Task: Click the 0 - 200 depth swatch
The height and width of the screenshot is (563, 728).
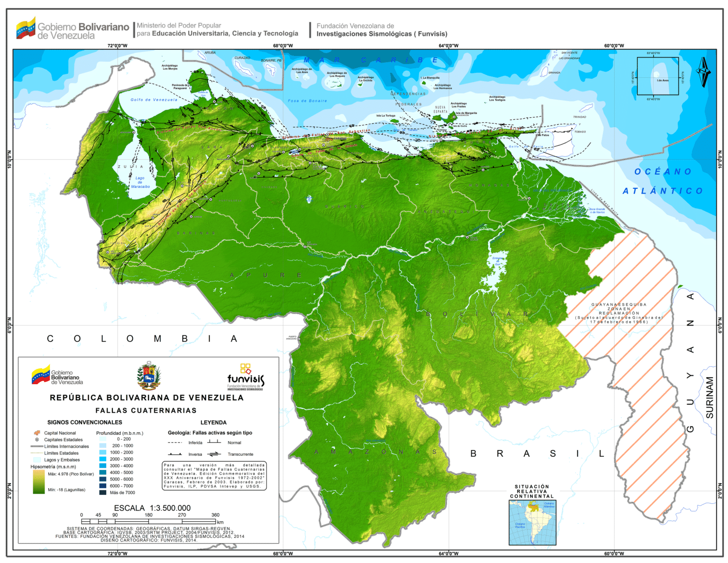Action: click(x=103, y=439)
